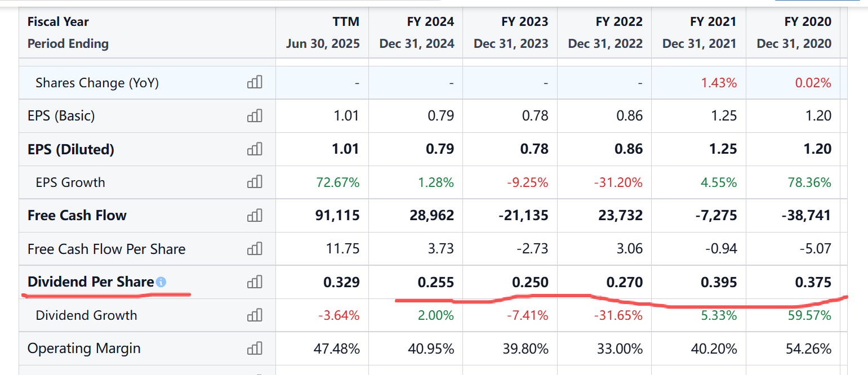The image size is (868, 375).
Task: Select the FY 2020 column header
Action: pyautogui.click(x=807, y=21)
